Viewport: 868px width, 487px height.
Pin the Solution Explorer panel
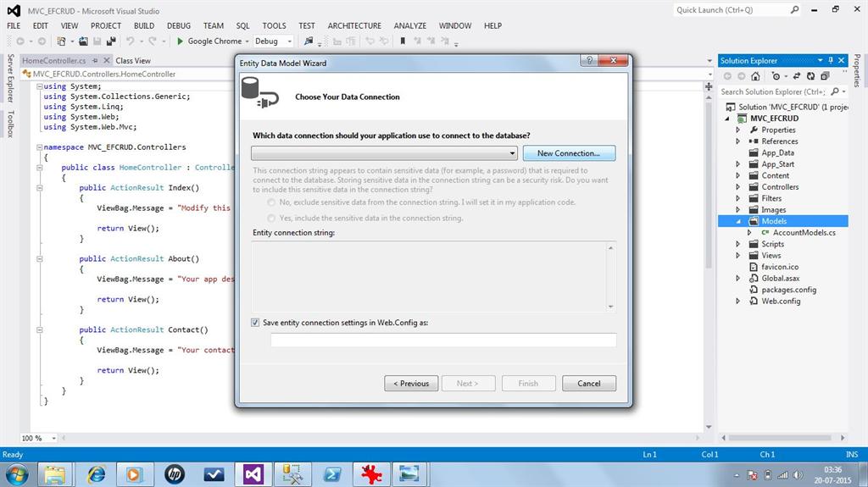(x=831, y=60)
